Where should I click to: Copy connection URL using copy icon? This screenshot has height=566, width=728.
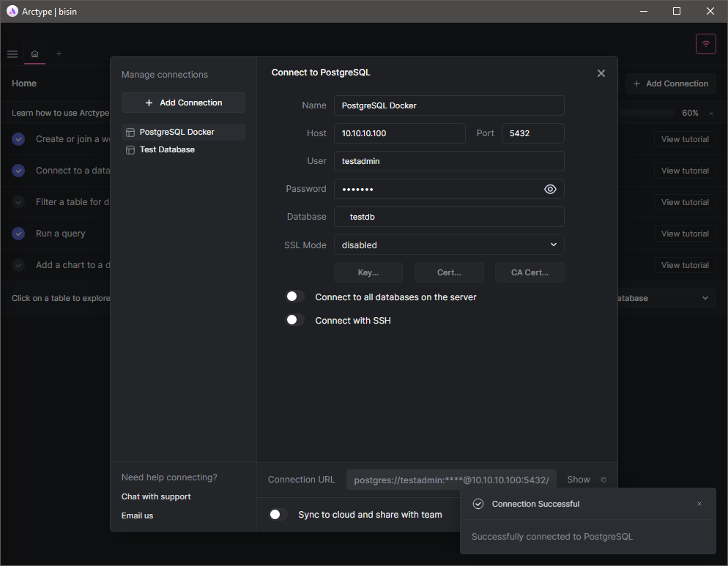click(x=603, y=480)
